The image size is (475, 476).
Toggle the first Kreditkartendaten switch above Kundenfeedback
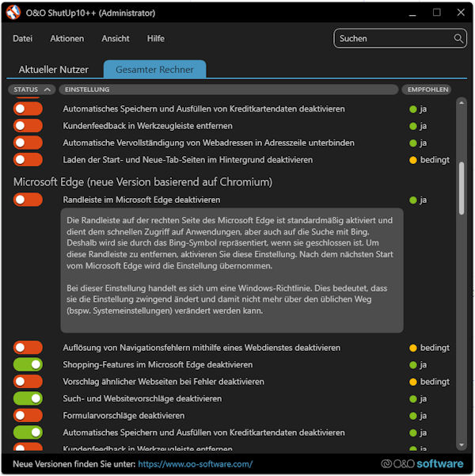pyautogui.click(x=28, y=109)
